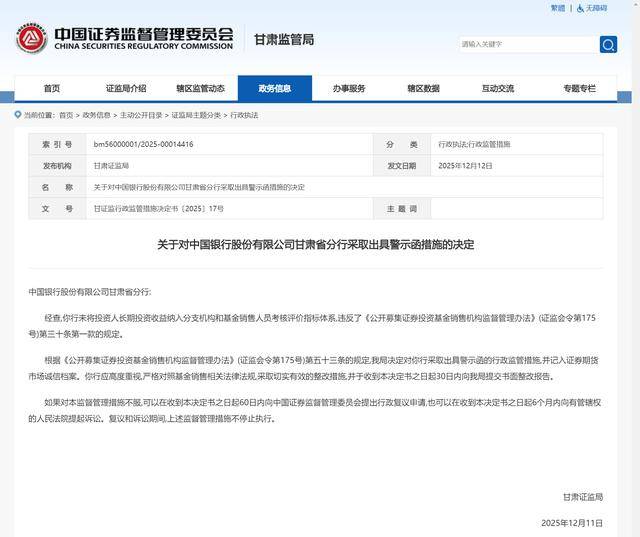
Task: Click the 主题词 label cell
Action: tap(402, 209)
